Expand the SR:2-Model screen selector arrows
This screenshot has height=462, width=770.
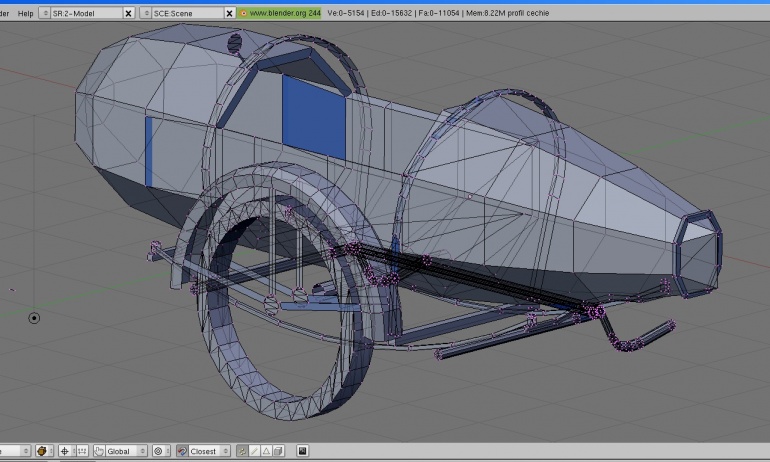(45, 13)
